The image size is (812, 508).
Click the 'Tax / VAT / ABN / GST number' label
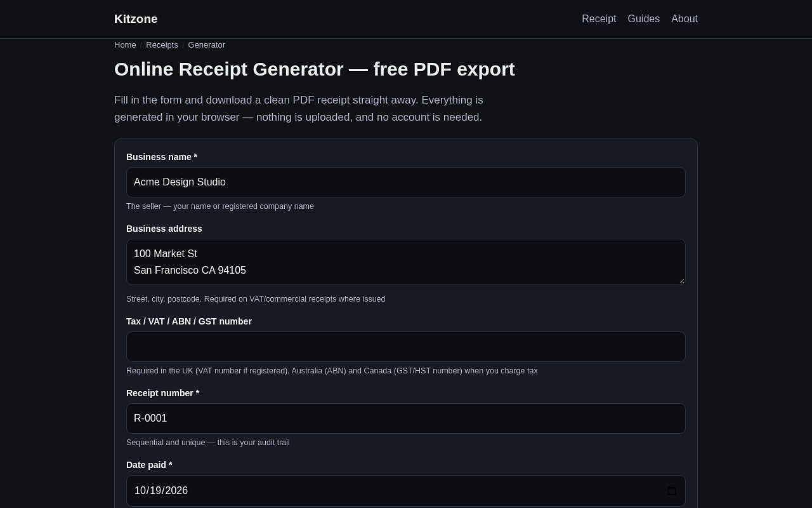[x=189, y=321]
